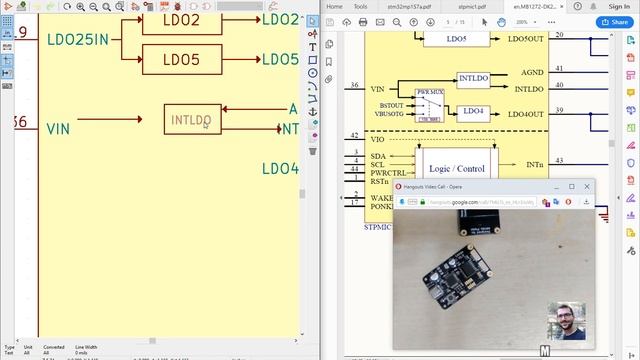640x360 pixels.
Task: Expand the Acrobat left navigation pane
Action: click(341, 198)
